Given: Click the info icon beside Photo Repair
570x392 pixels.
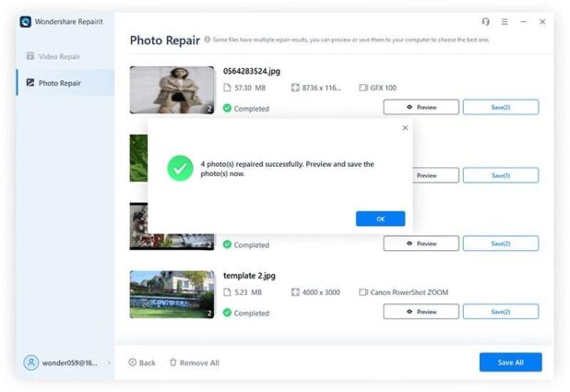Looking at the screenshot, I should click(x=208, y=40).
